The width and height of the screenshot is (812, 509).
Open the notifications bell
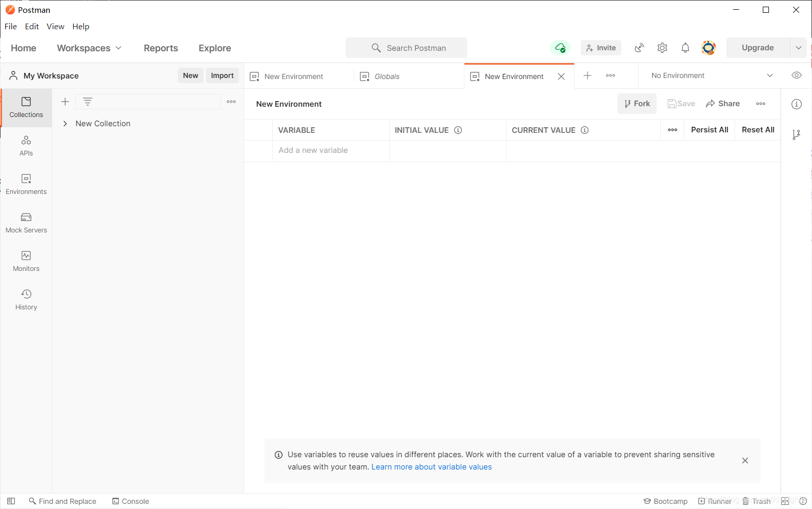pyautogui.click(x=685, y=48)
